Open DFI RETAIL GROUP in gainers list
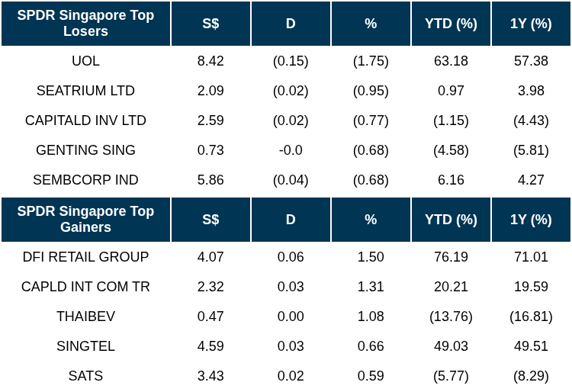 coord(85,257)
